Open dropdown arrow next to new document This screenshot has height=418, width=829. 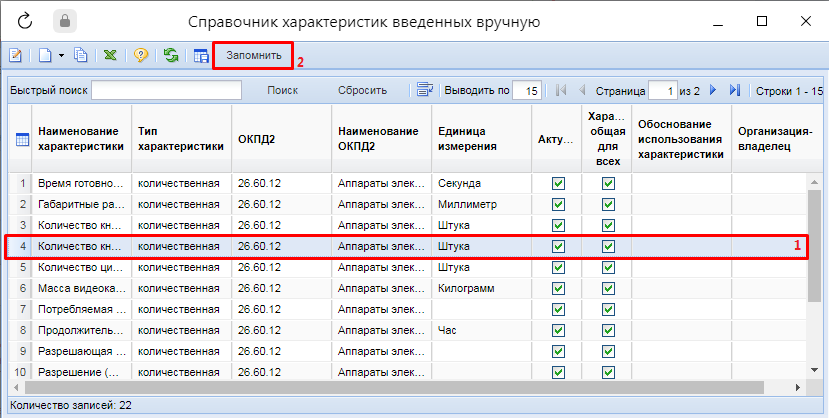click(61, 56)
